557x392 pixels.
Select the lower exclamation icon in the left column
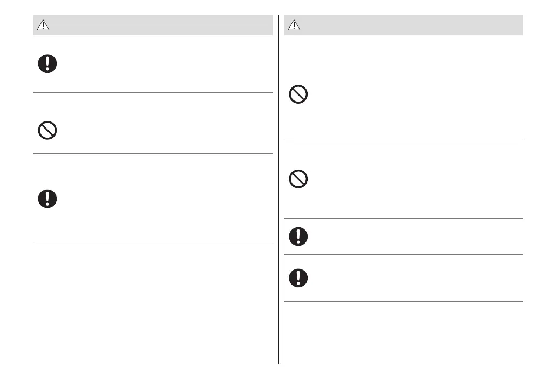coord(47,199)
